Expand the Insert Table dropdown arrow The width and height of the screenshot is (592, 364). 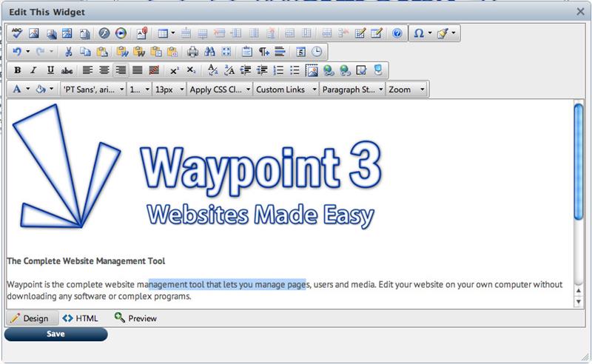point(173,33)
